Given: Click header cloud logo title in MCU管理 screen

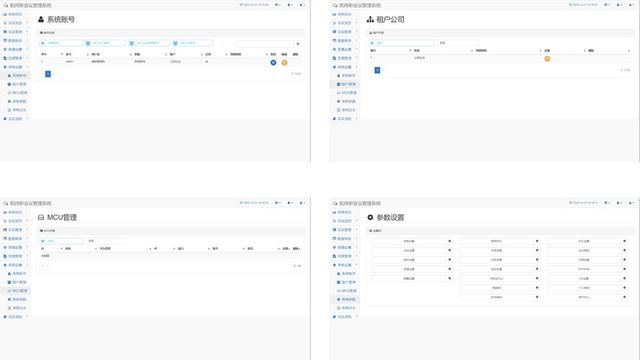Looking at the screenshot, I should pyautogui.click(x=27, y=203).
